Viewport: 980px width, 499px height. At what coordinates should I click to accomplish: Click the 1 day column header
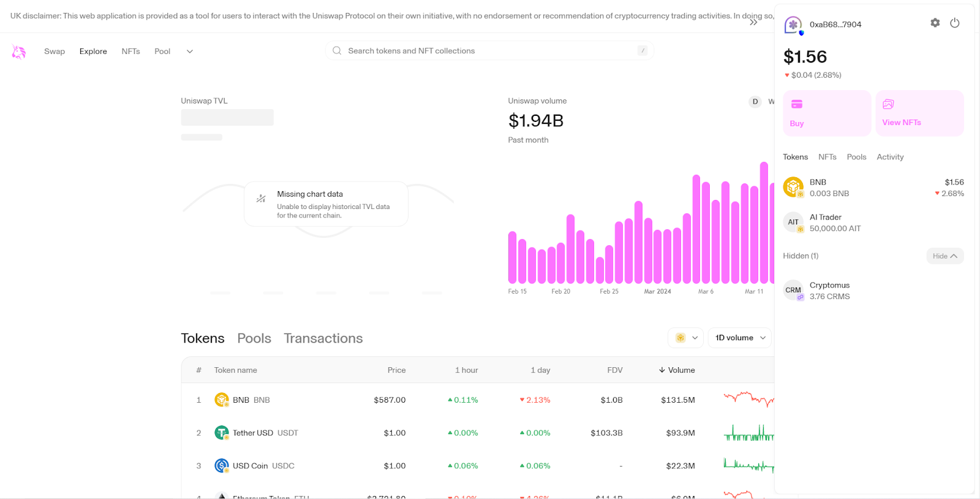click(x=540, y=370)
